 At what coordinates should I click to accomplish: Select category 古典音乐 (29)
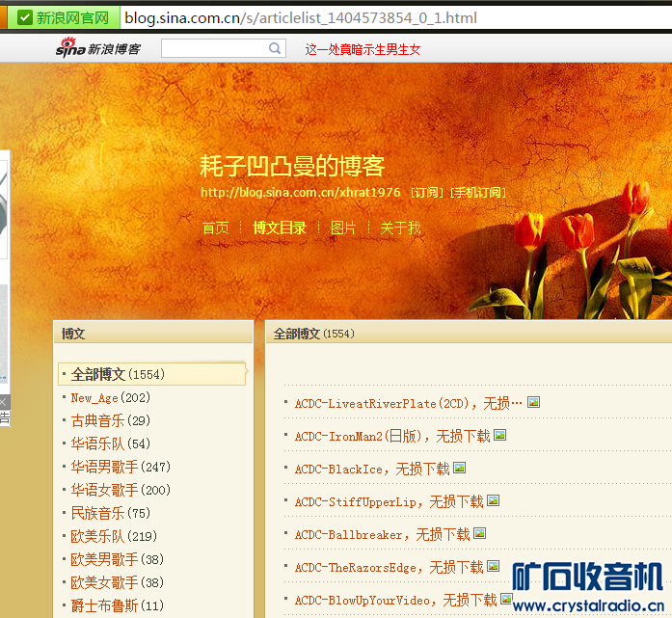111,420
